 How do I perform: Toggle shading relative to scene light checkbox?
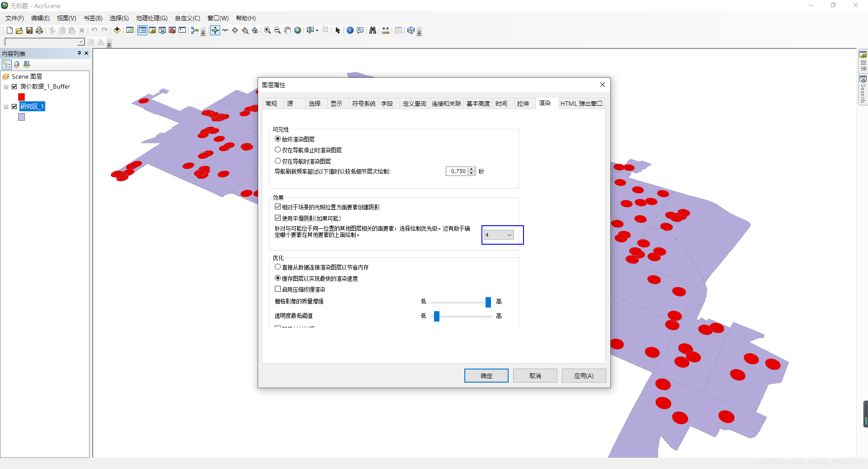[x=278, y=207]
